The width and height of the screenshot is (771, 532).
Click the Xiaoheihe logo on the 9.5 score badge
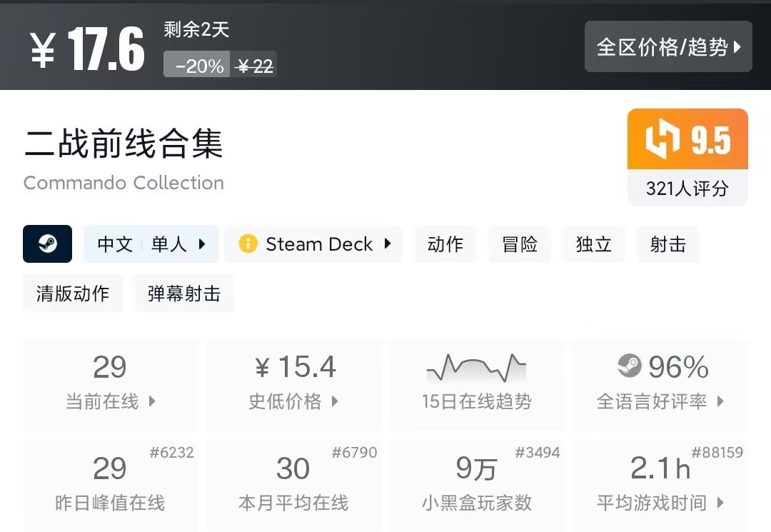click(x=662, y=140)
